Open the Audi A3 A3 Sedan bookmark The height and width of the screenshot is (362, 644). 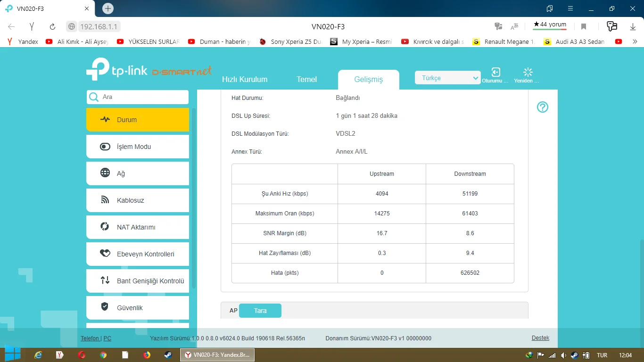pyautogui.click(x=574, y=41)
